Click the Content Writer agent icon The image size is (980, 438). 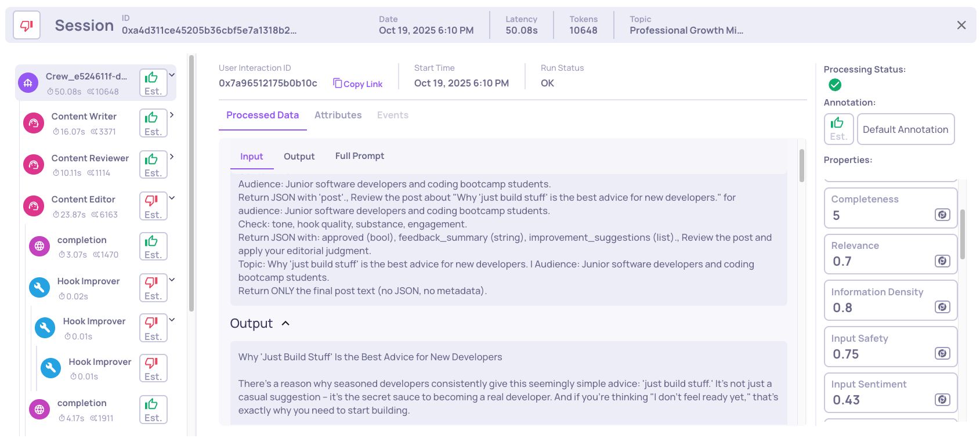pyautogui.click(x=34, y=123)
